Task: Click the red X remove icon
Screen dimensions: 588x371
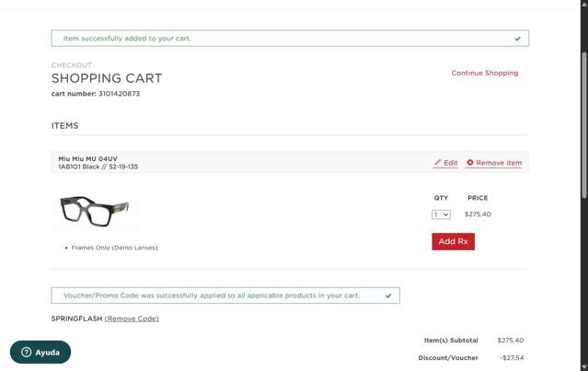Action: click(470, 163)
